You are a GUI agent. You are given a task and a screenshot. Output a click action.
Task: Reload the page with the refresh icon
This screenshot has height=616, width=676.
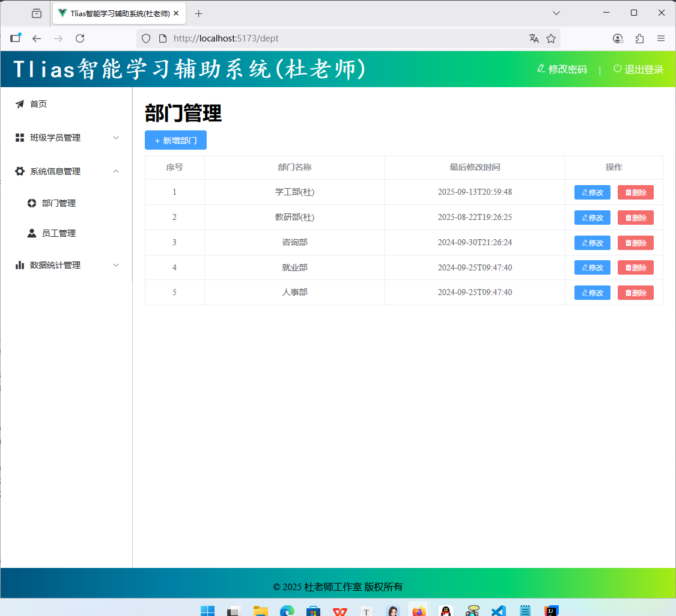click(80, 38)
